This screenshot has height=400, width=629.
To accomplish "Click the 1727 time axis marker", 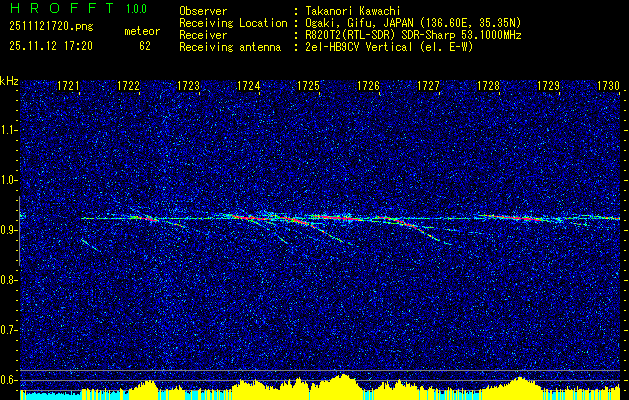I will click(x=428, y=86).
